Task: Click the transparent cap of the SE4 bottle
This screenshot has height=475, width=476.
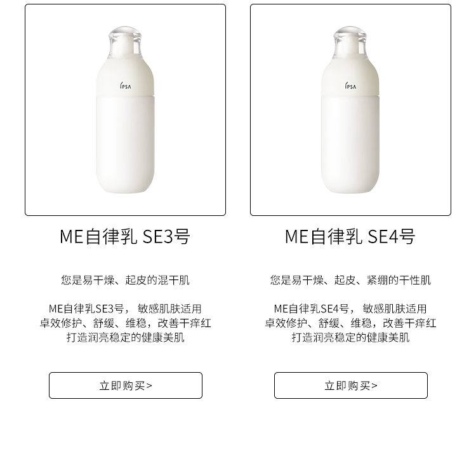Action: [350, 43]
